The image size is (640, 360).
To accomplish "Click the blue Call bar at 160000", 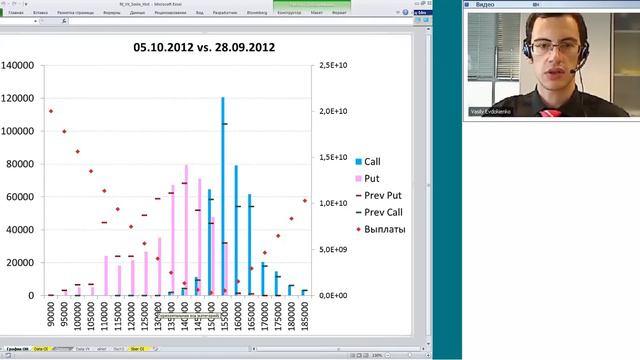I will (x=236, y=230).
